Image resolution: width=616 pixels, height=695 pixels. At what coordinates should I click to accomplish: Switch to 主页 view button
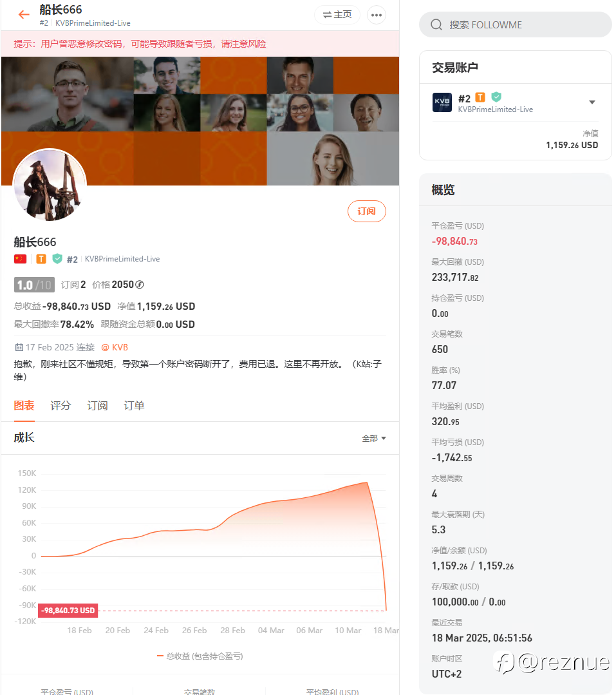(337, 15)
